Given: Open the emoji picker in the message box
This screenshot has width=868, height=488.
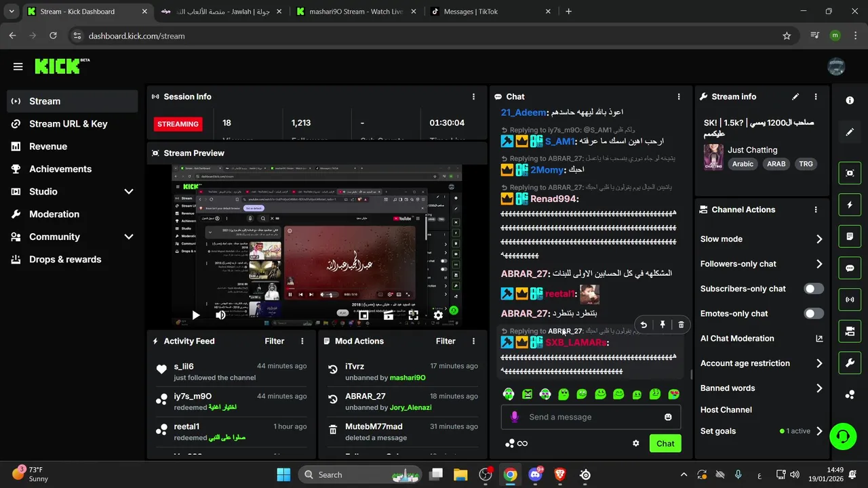Looking at the screenshot, I should click(x=668, y=417).
